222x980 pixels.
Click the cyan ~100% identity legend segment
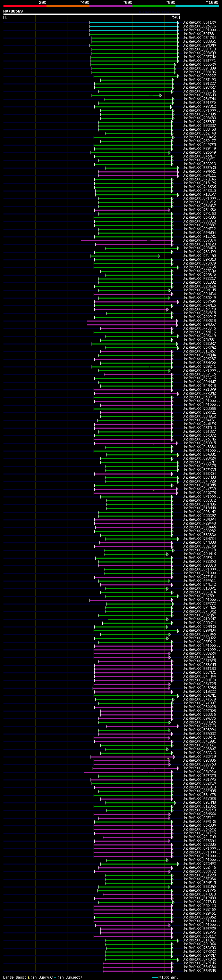[x=197, y=6]
